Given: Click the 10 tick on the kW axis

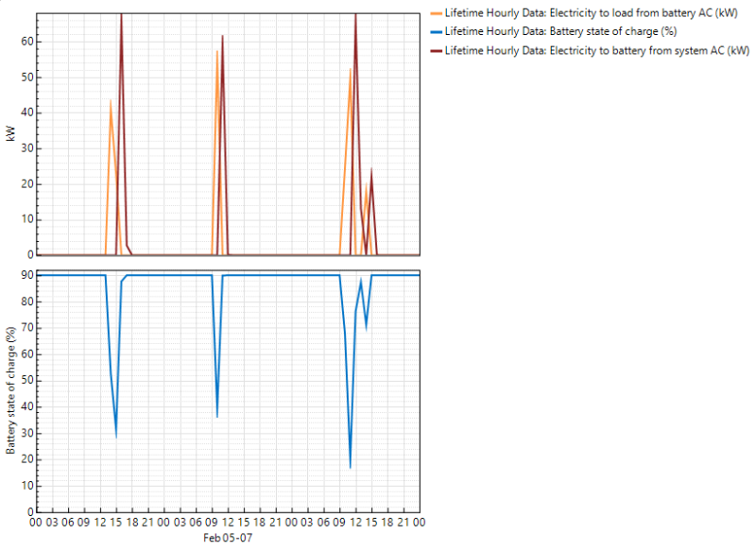Looking at the screenshot, I should pos(26,219).
